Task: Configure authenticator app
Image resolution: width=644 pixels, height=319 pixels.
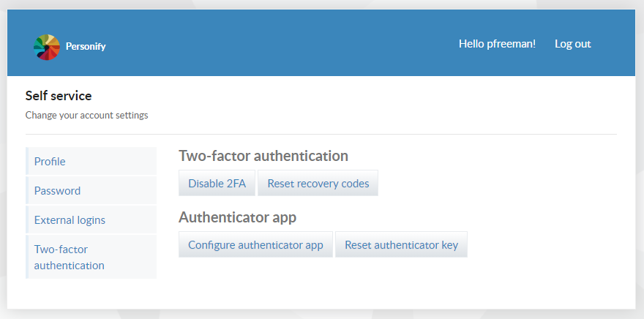Action: coord(255,244)
